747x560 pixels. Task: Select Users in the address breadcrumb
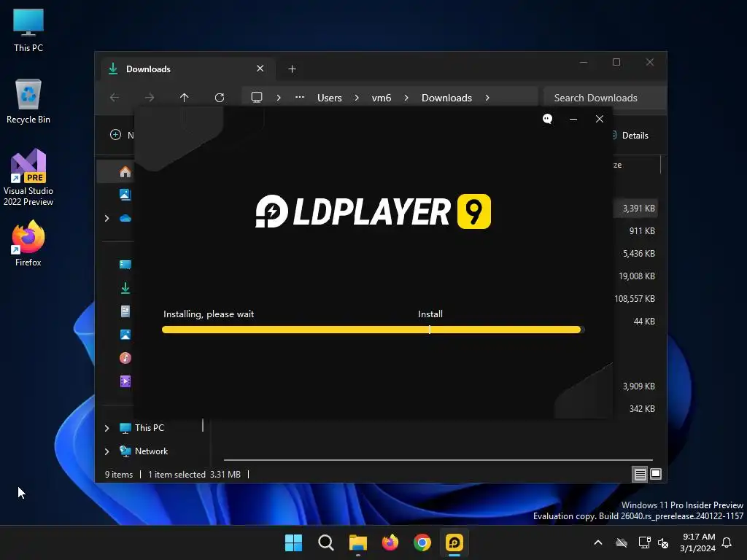(330, 98)
